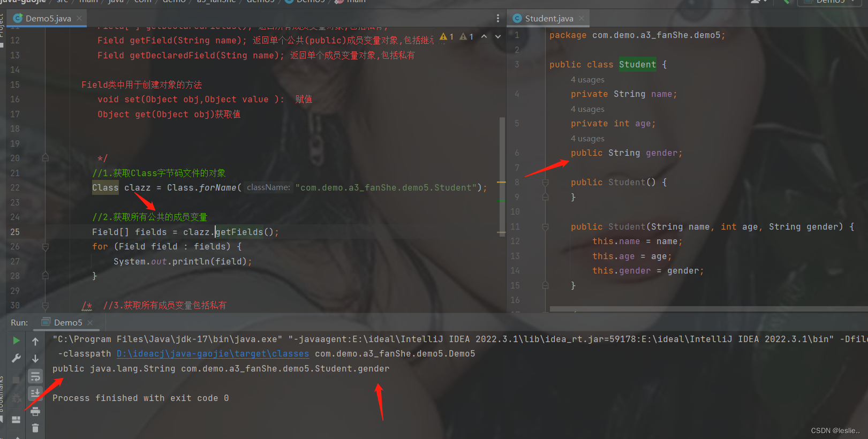
Task: Click console output ending 'Student.gender'
Action: pyautogui.click(x=221, y=369)
